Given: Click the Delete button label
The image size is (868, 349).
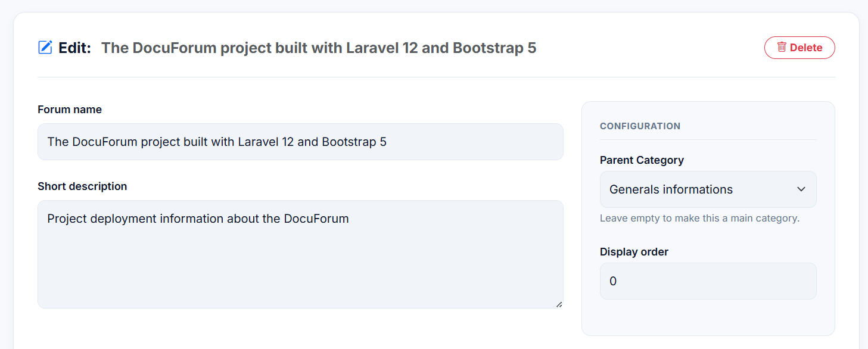Looking at the screenshot, I should click(805, 48).
